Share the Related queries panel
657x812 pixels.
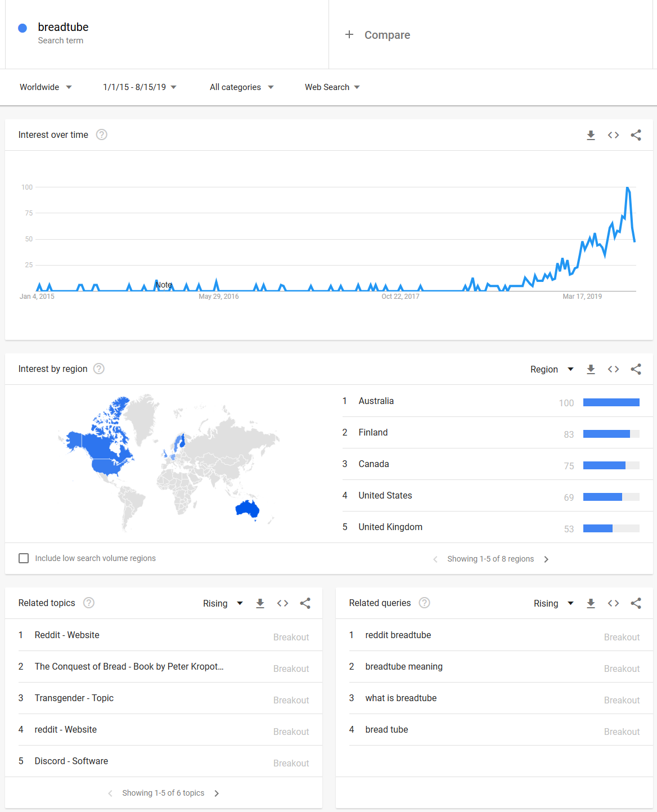(636, 603)
